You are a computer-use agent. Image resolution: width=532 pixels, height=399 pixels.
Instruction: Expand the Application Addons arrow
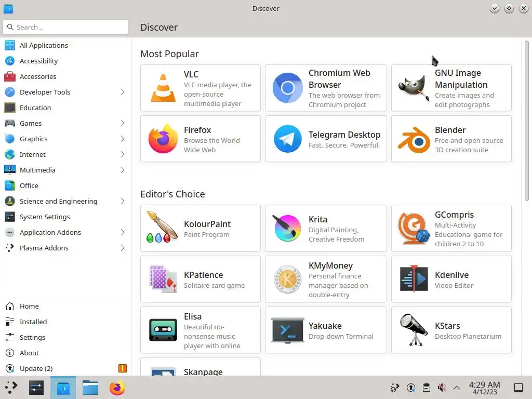pos(123,233)
